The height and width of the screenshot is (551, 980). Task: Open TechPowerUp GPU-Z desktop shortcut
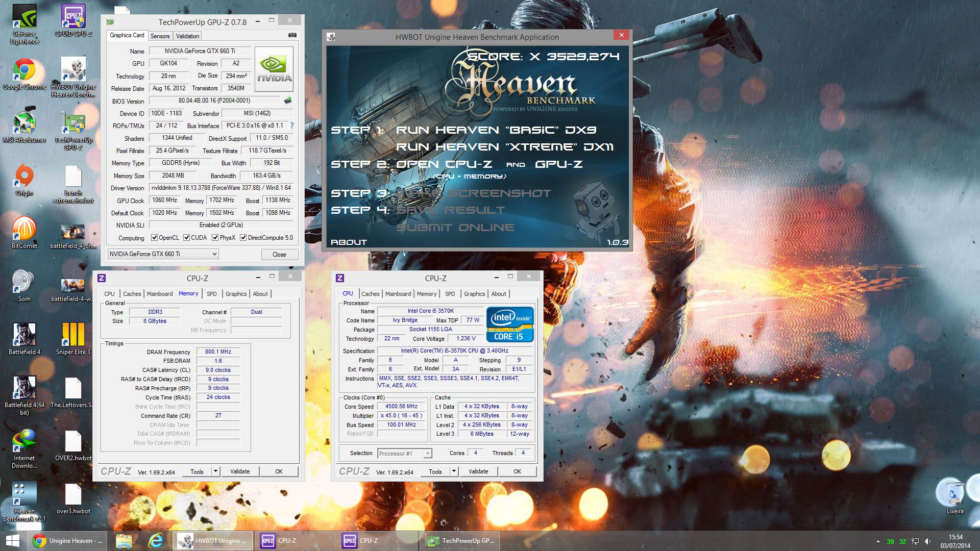pyautogui.click(x=73, y=131)
